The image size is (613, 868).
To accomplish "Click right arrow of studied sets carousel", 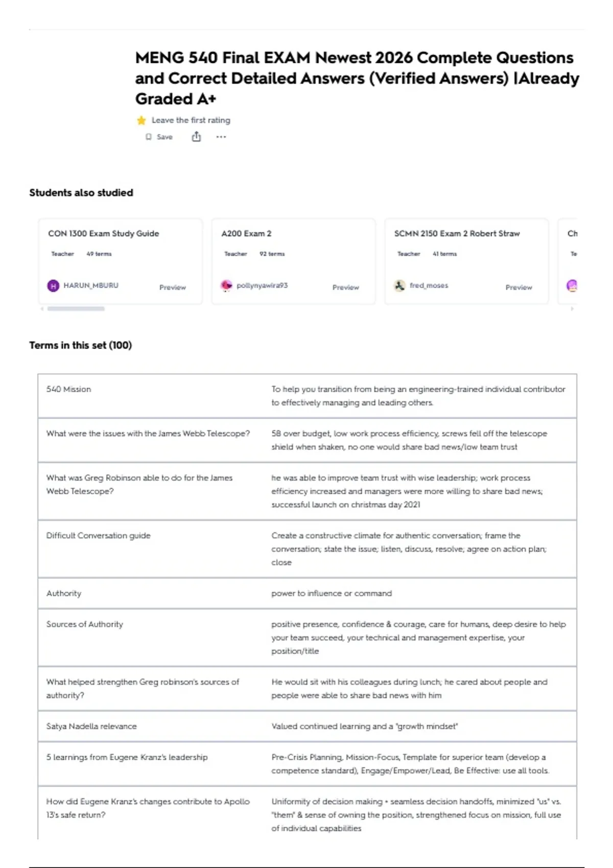I will [x=572, y=308].
